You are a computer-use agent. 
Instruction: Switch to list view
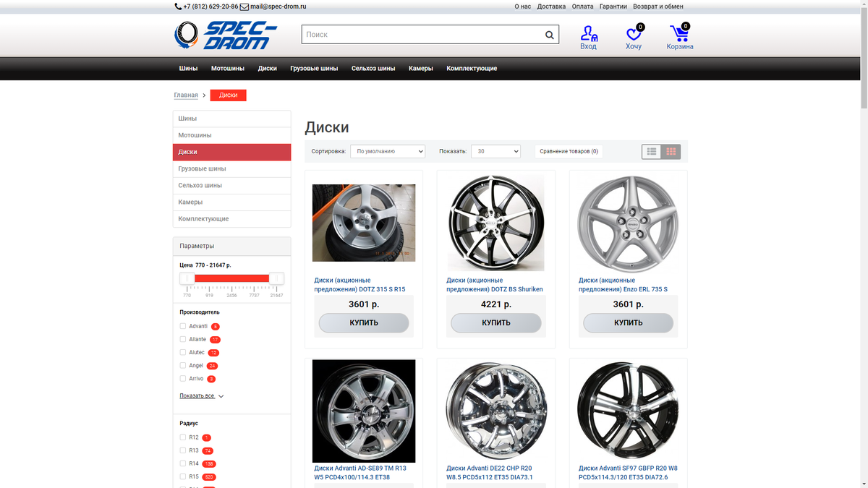[652, 152]
